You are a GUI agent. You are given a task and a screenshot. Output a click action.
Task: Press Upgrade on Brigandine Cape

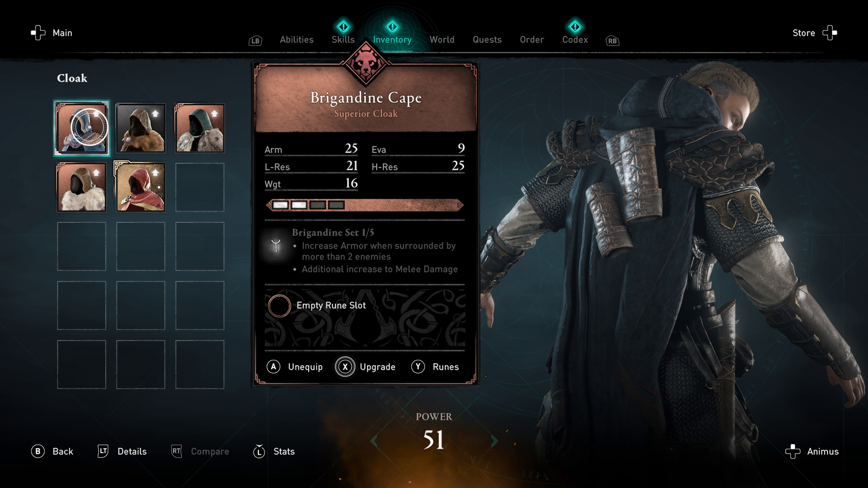(367, 366)
